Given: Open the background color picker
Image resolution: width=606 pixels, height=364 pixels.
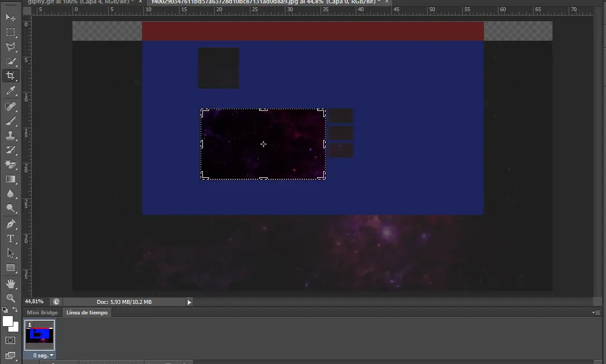Looking at the screenshot, I should pyautogui.click(x=16, y=328).
